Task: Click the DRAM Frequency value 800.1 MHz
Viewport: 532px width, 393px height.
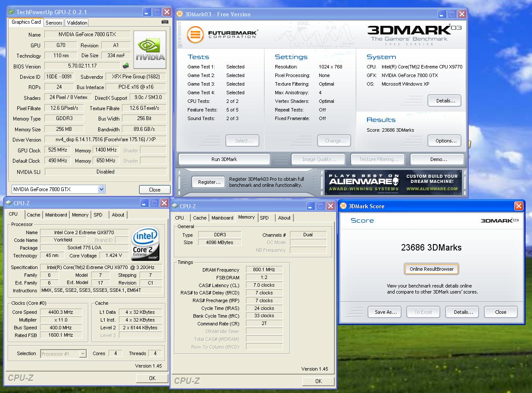Action: [x=264, y=270]
